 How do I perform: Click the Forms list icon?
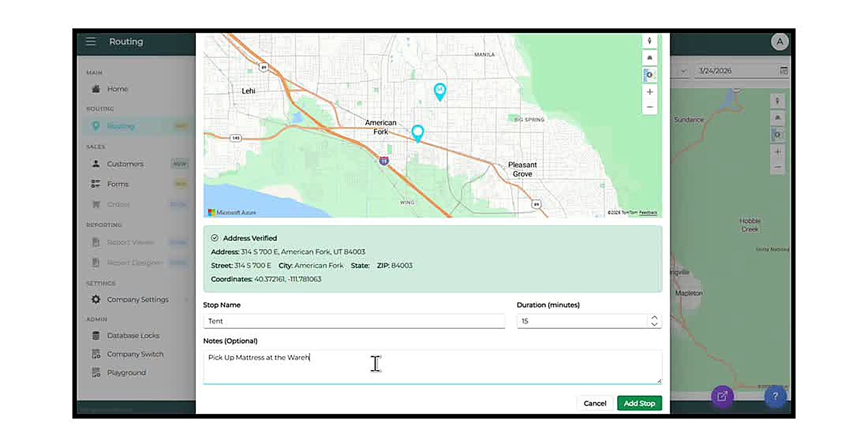[x=96, y=184]
